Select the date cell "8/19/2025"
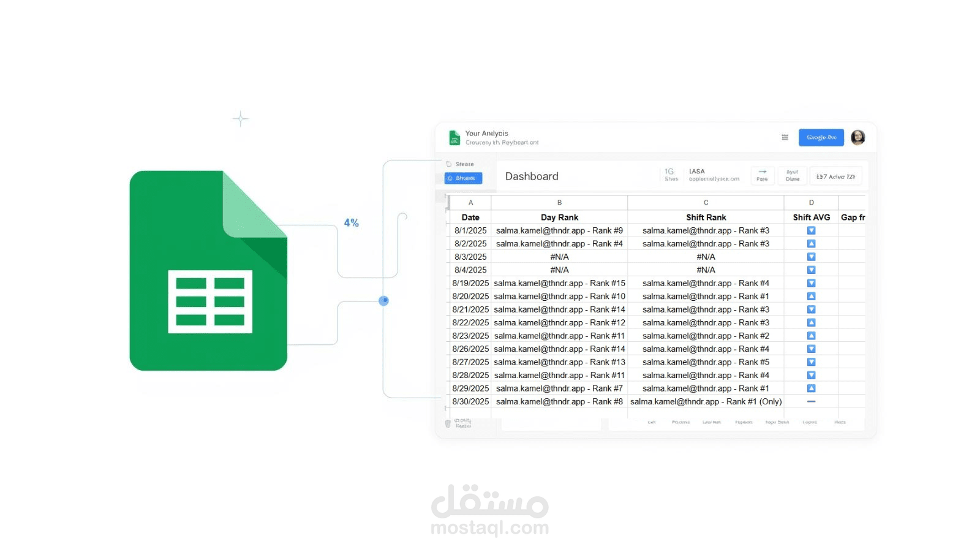Screen dimensions: 980x549 click(470, 283)
